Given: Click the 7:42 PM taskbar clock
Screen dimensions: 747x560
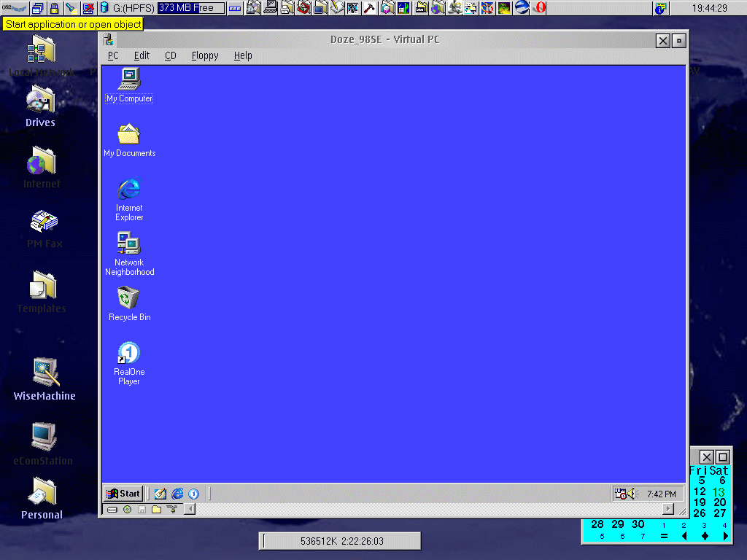Looking at the screenshot, I should [x=661, y=494].
